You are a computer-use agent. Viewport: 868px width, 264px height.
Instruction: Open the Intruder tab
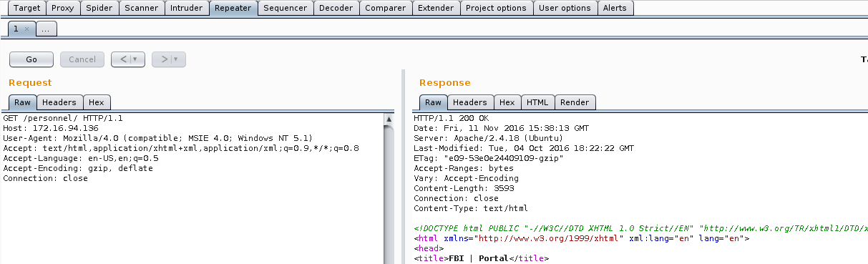187,9
